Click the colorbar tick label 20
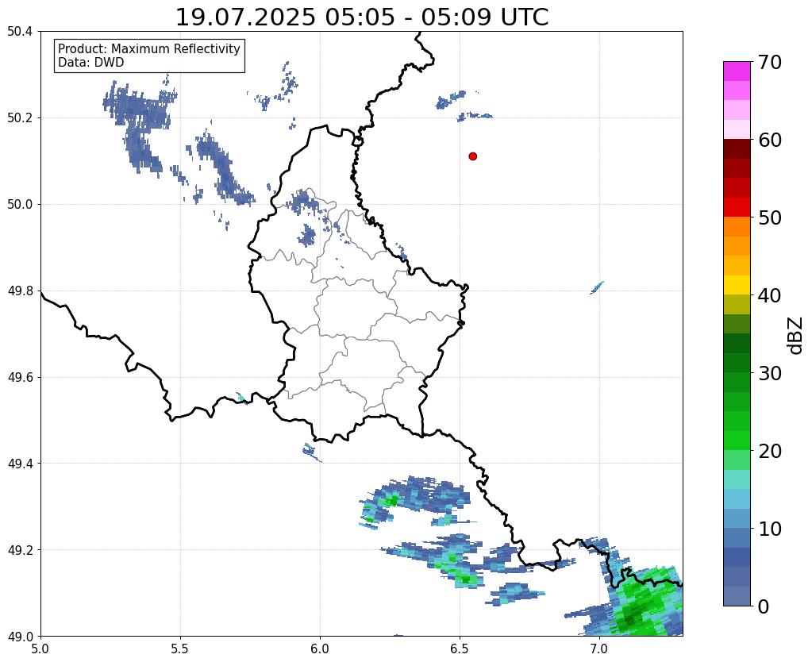Image resolution: width=812 pixels, height=662 pixels. point(770,451)
